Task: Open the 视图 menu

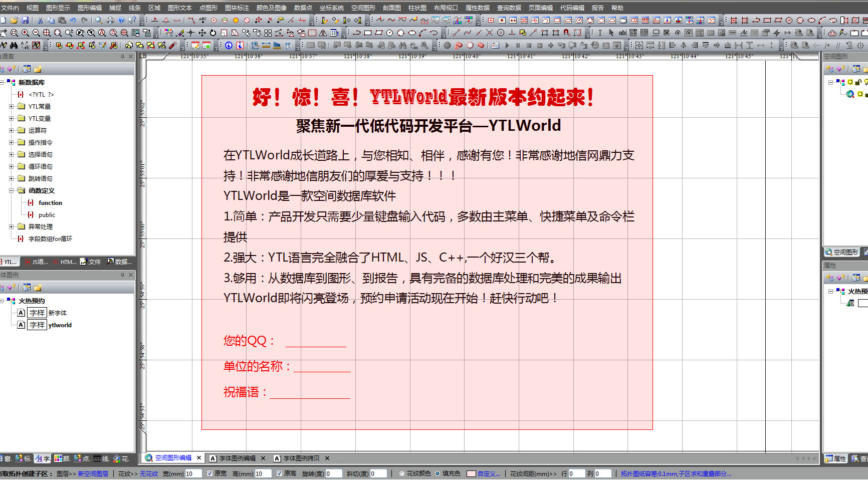Action: [x=33, y=8]
